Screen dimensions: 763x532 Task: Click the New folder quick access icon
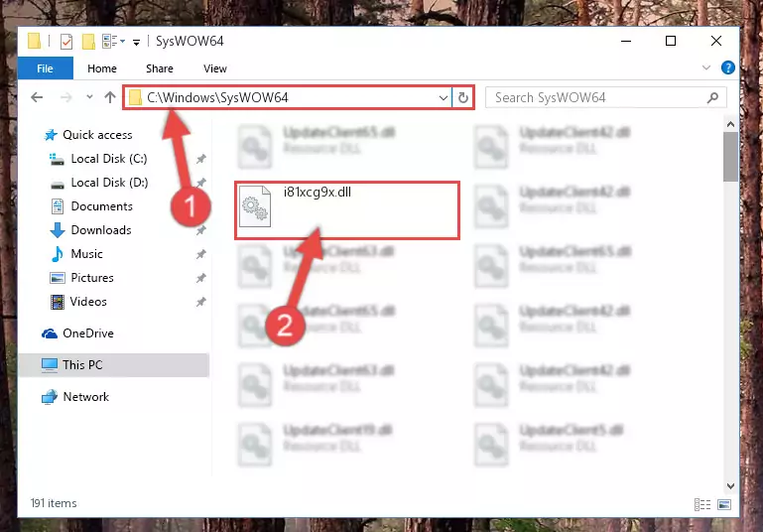click(88, 42)
